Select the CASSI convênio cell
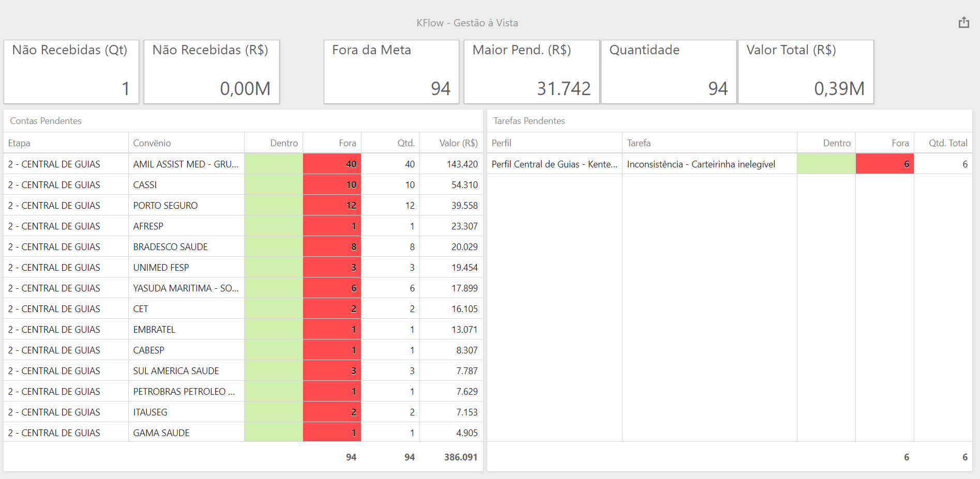This screenshot has width=980, height=479. point(186,184)
